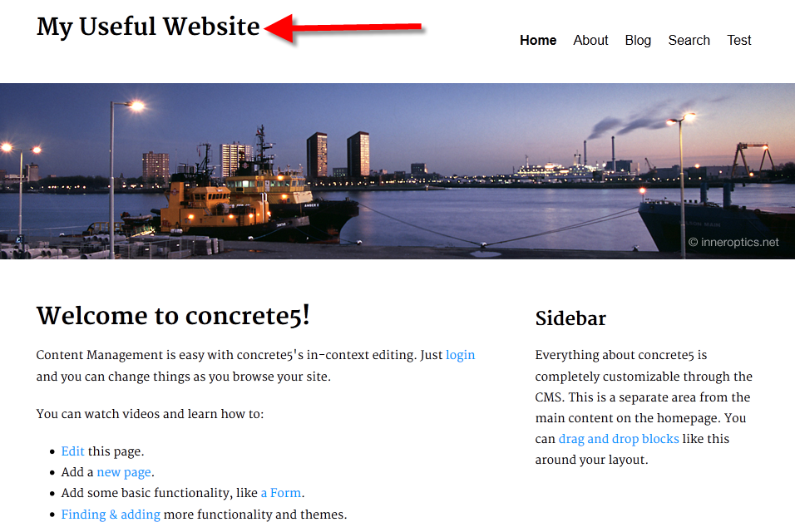Click the Edit link in bullet list
This screenshot has width=795, height=532.
(72, 451)
